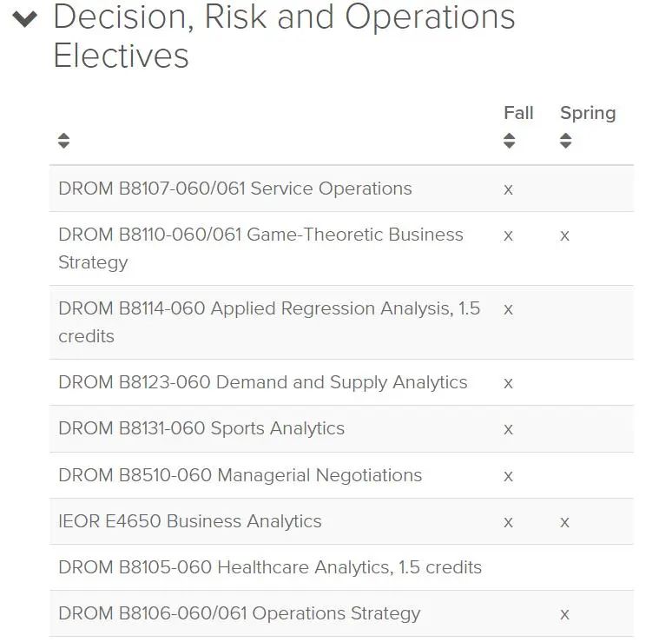
Task: Click the Spring column header text
Action: point(588,114)
